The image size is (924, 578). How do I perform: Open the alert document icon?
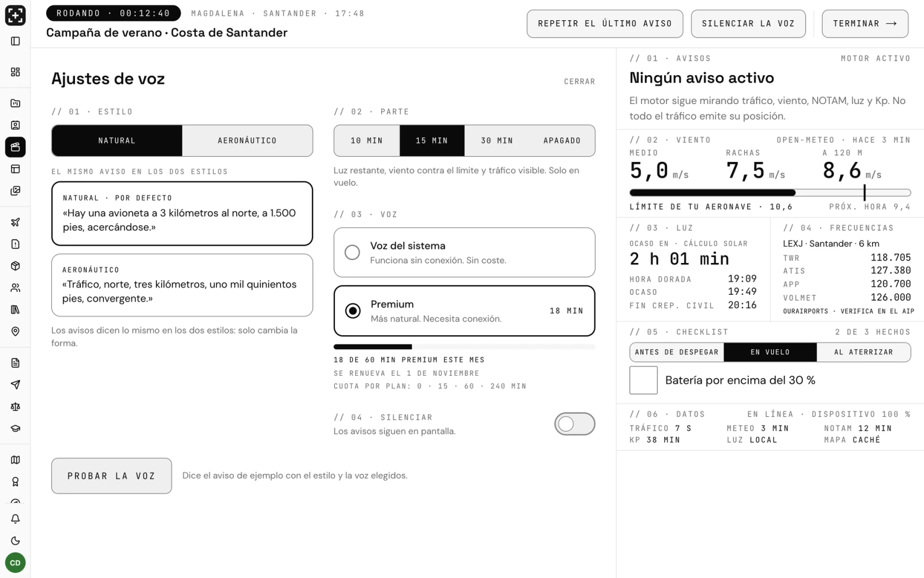(x=16, y=244)
